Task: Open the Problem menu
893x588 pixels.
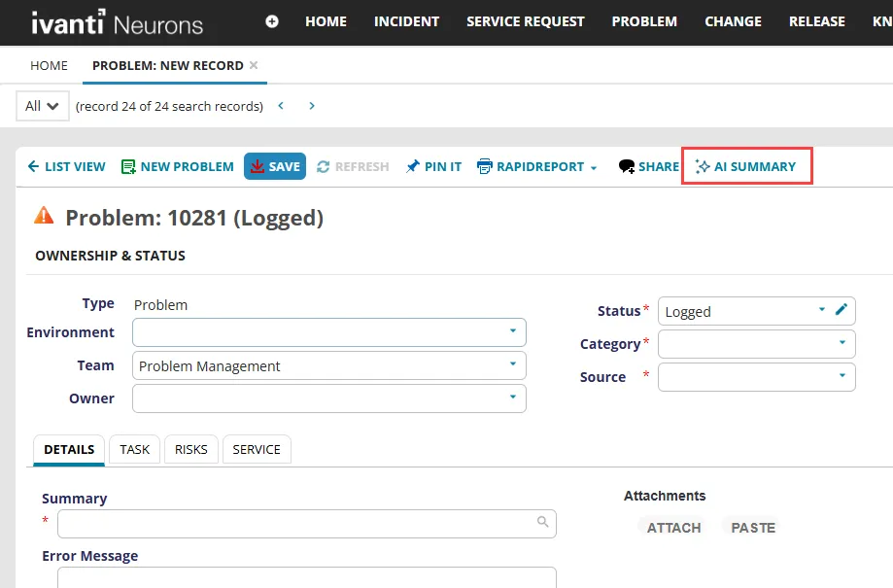Action: click(644, 21)
